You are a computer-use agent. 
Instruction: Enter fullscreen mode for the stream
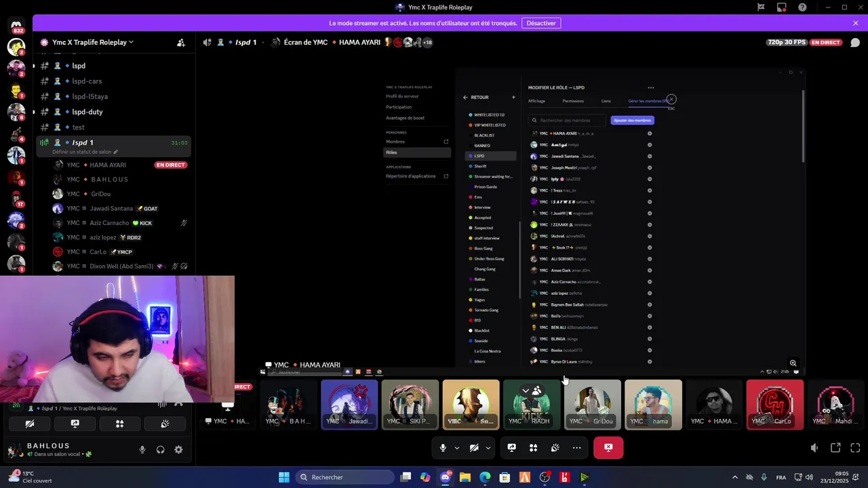(x=855, y=448)
